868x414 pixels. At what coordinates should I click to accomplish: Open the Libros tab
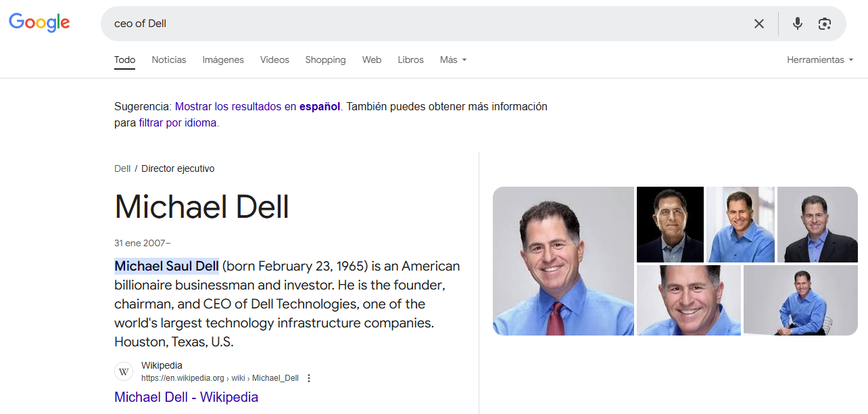tap(410, 60)
